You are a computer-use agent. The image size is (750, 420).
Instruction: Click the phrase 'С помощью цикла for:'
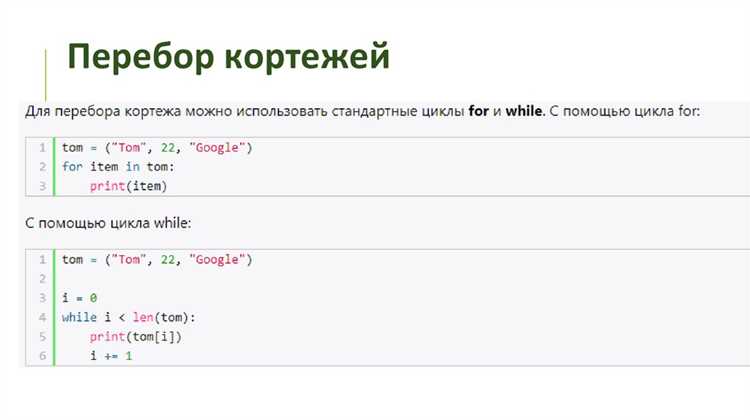coord(625,111)
